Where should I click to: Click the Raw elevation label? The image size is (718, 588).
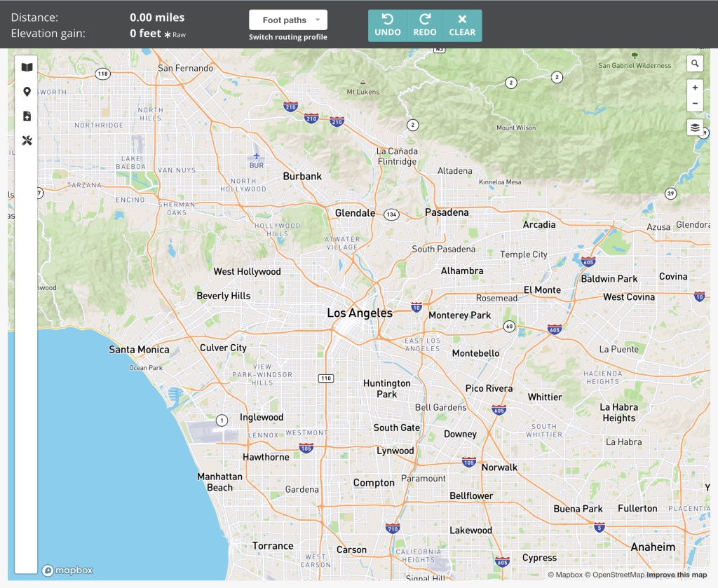(x=179, y=35)
